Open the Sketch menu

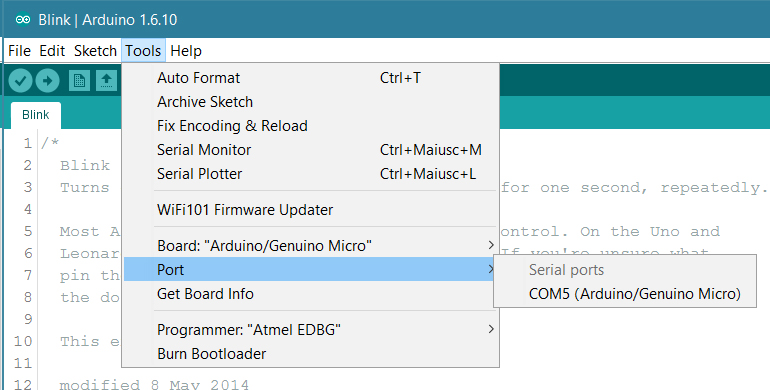[95, 51]
